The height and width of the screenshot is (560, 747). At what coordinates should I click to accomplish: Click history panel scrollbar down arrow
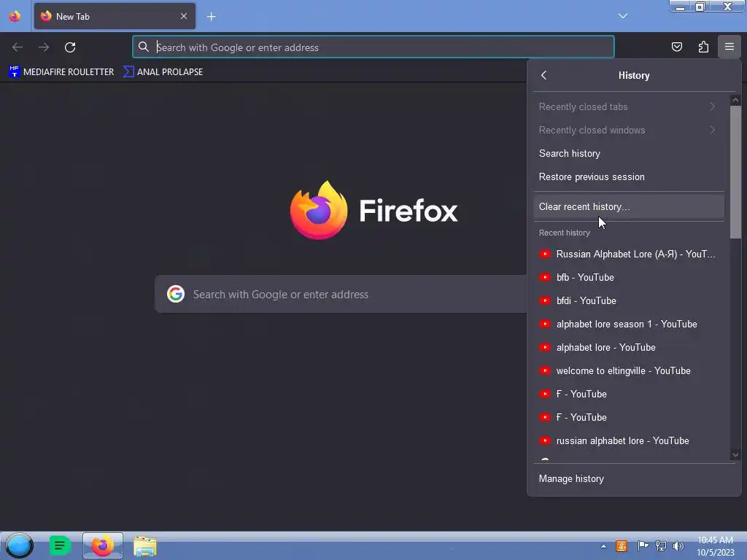tap(735, 455)
